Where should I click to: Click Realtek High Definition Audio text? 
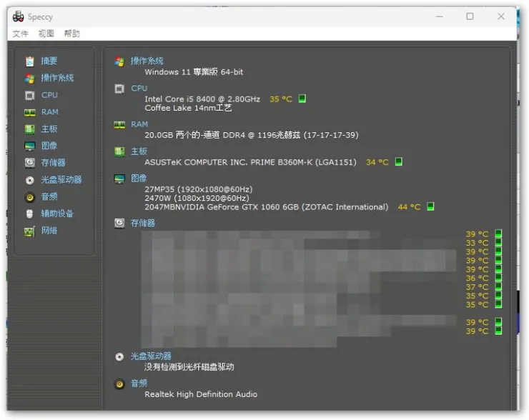tap(201, 394)
